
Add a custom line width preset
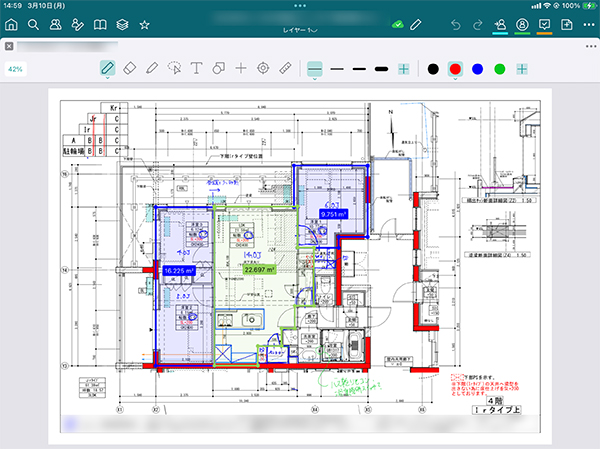[404, 69]
